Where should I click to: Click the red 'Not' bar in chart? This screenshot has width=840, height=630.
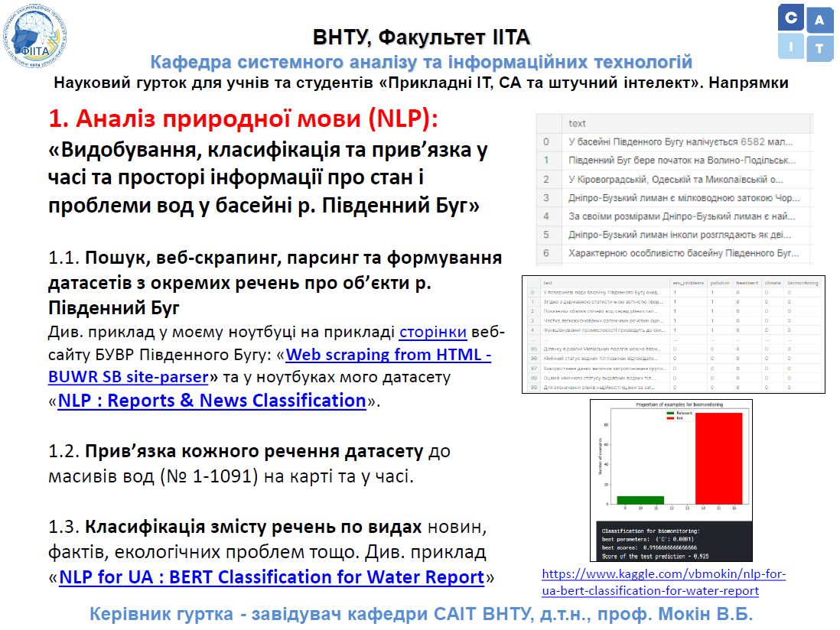(x=719, y=458)
